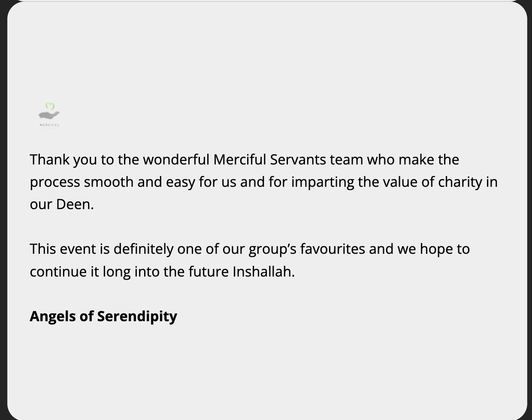This screenshot has width=532, height=420.
Task: Click the word continue in the last line
Action: [x=58, y=272]
